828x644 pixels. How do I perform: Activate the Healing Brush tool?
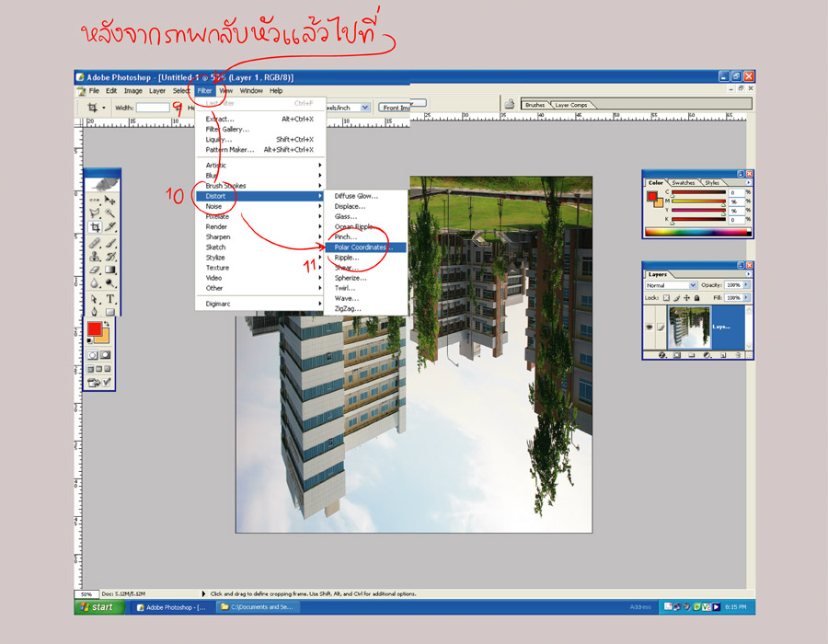95,242
